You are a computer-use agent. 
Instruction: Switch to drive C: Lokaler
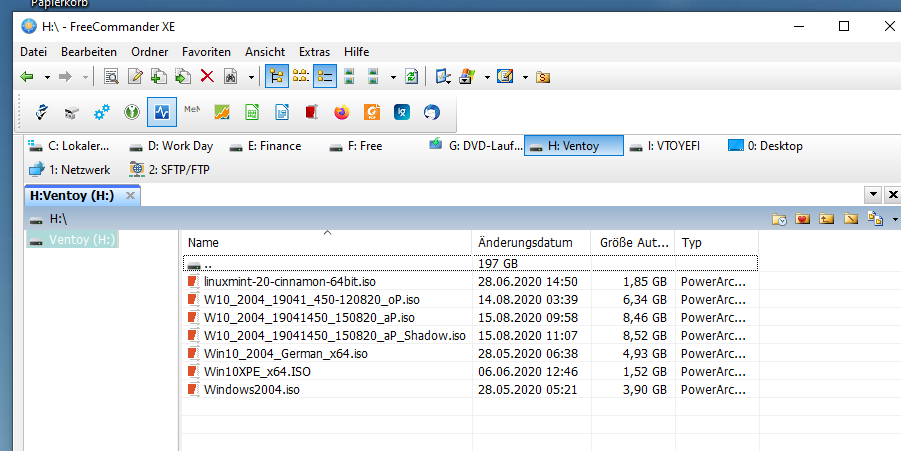pos(69,146)
